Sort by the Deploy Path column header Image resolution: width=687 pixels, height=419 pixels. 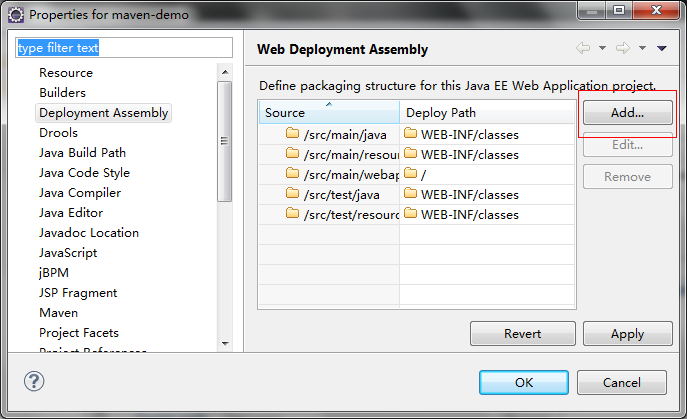point(487,112)
